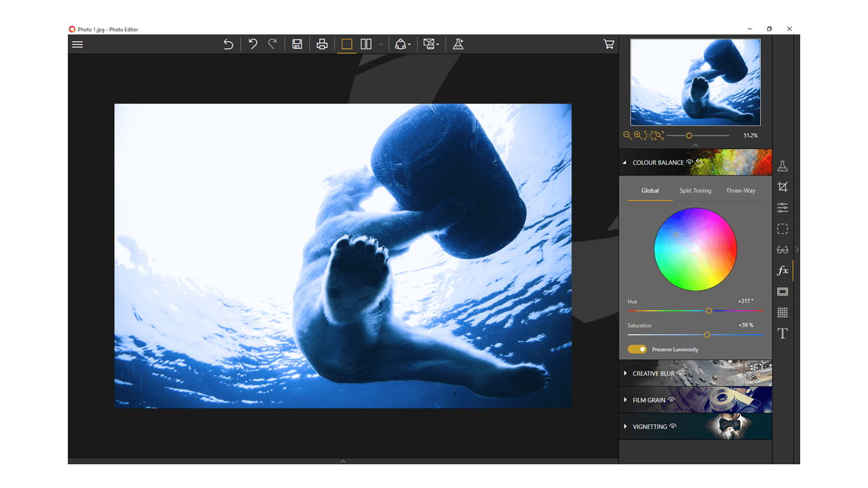Open the Adjustments sliders panel icon

pos(783,208)
